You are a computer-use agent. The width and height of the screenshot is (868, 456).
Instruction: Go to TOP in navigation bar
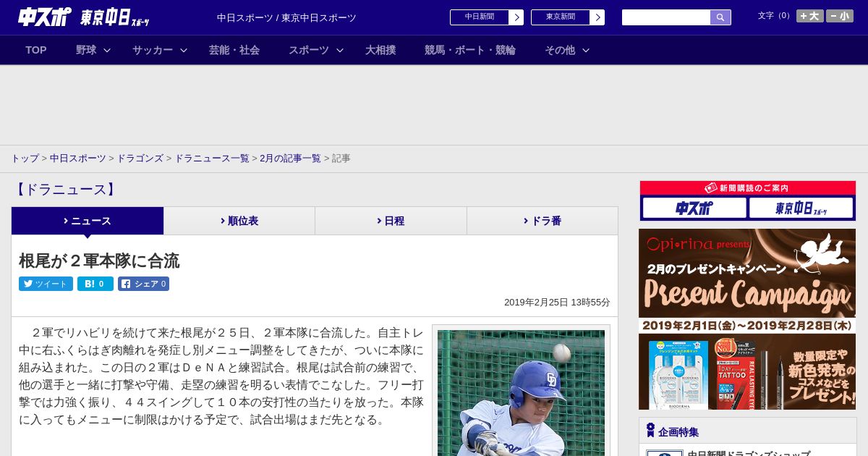(36, 50)
